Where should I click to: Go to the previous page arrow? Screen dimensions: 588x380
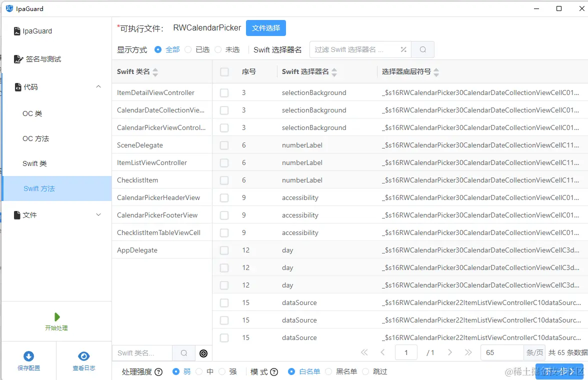click(382, 352)
